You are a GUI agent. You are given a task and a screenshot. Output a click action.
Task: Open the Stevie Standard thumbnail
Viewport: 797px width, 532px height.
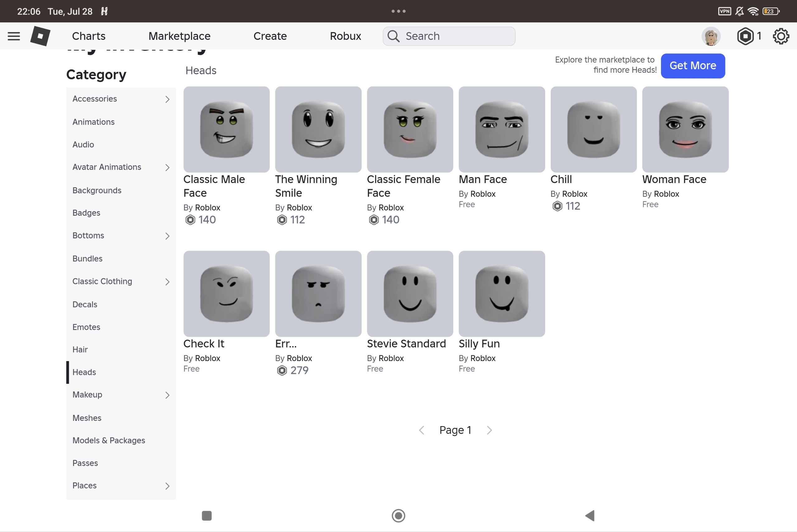(x=410, y=294)
